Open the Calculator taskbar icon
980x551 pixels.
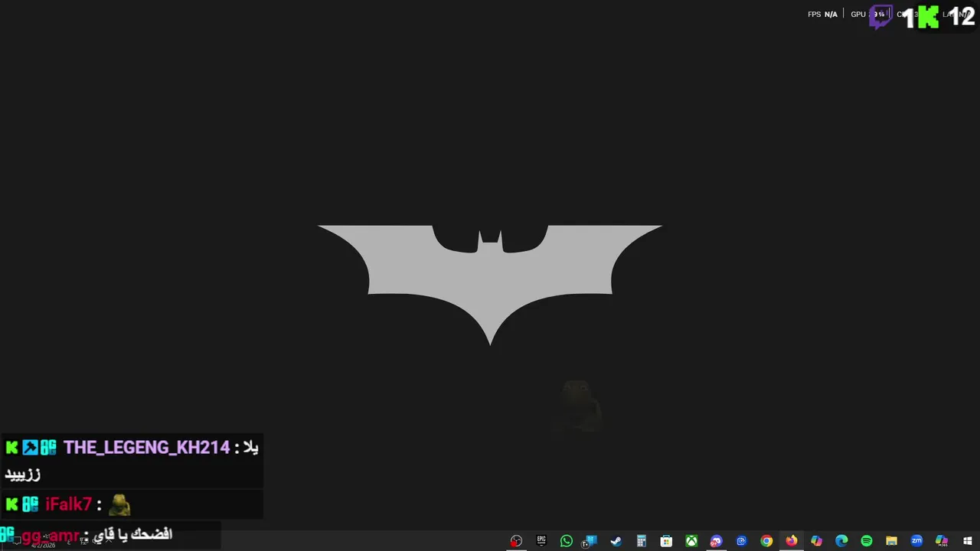pos(642,541)
